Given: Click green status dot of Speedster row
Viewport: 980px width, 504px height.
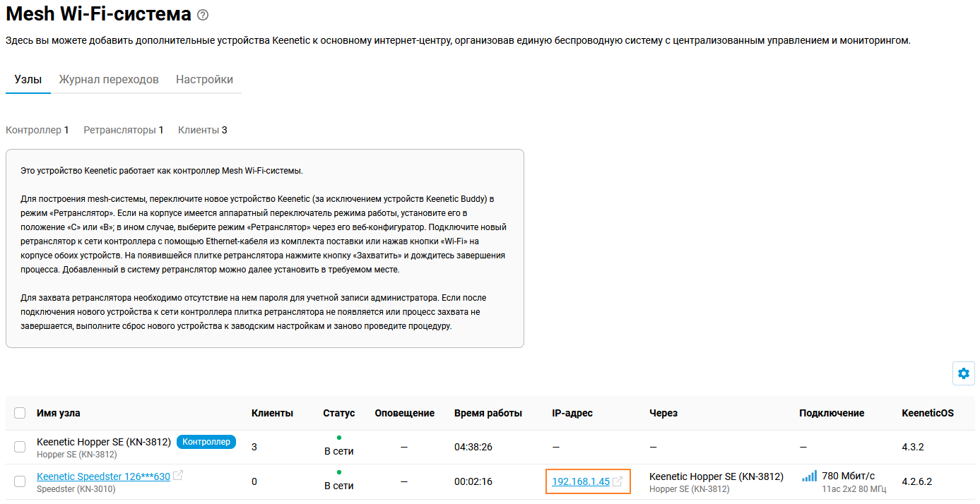Looking at the screenshot, I should (339, 472).
